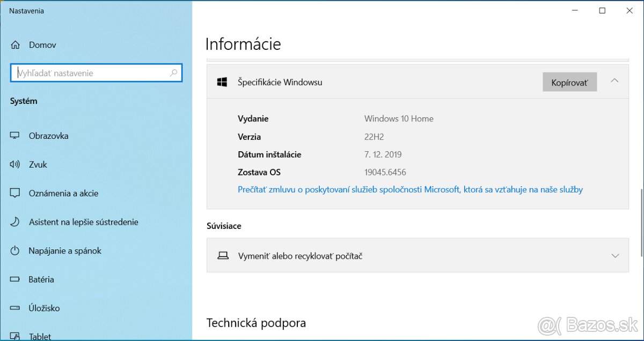Image resolution: width=644 pixels, height=341 pixels.
Task: Open Oznámenia a akcie via its icon
Action: click(x=16, y=193)
